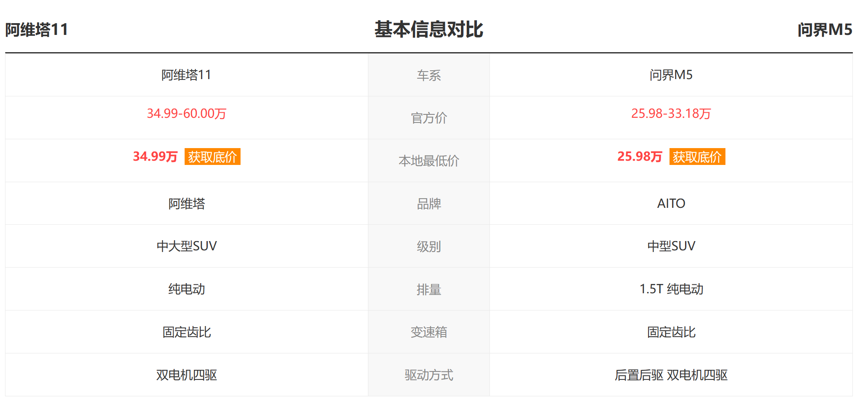The image size is (868, 406).
Task: Click the 基本信息对比 heading
Action: point(429,29)
